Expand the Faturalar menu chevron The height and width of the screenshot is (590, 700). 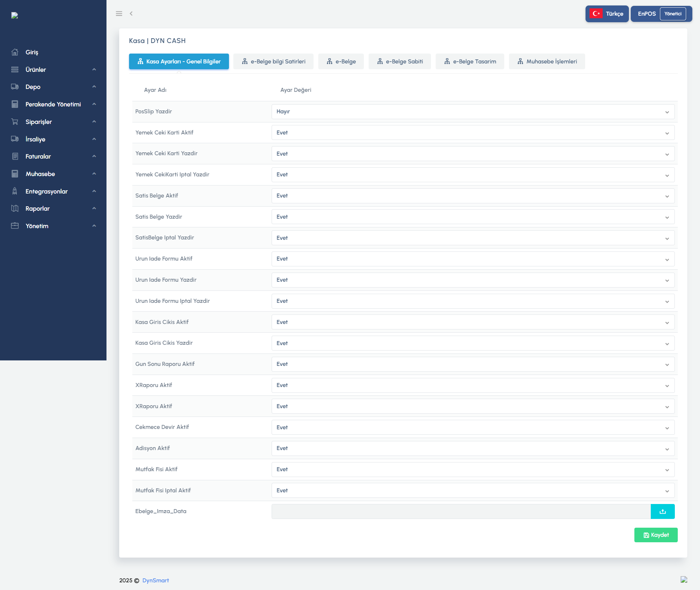click(x=94, y=156)
